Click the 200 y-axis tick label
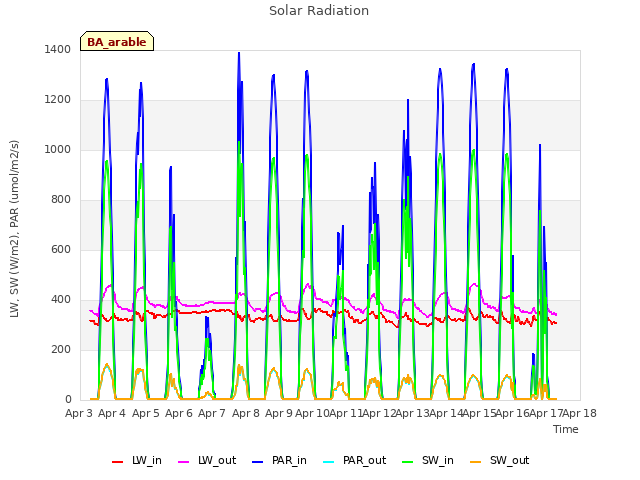The height and width of the screenshot is (480, 640). click(x=61, y=349)
